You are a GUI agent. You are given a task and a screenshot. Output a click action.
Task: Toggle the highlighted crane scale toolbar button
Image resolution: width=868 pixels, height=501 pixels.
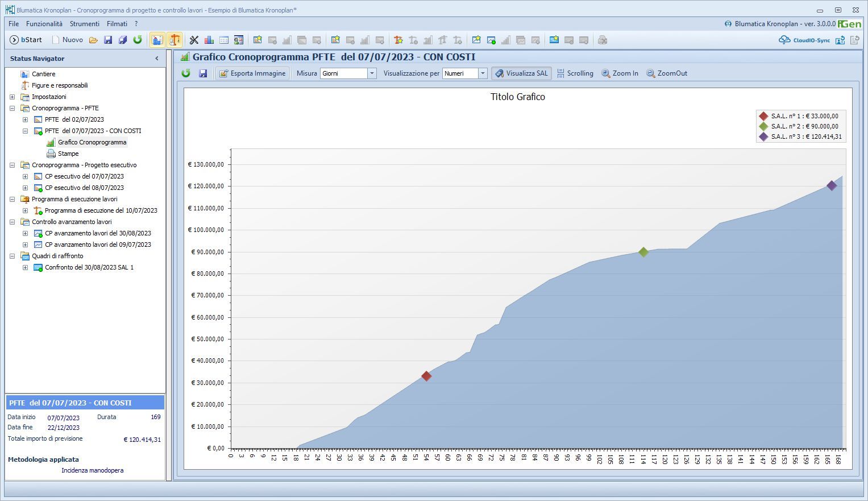[x=175, y=40]
